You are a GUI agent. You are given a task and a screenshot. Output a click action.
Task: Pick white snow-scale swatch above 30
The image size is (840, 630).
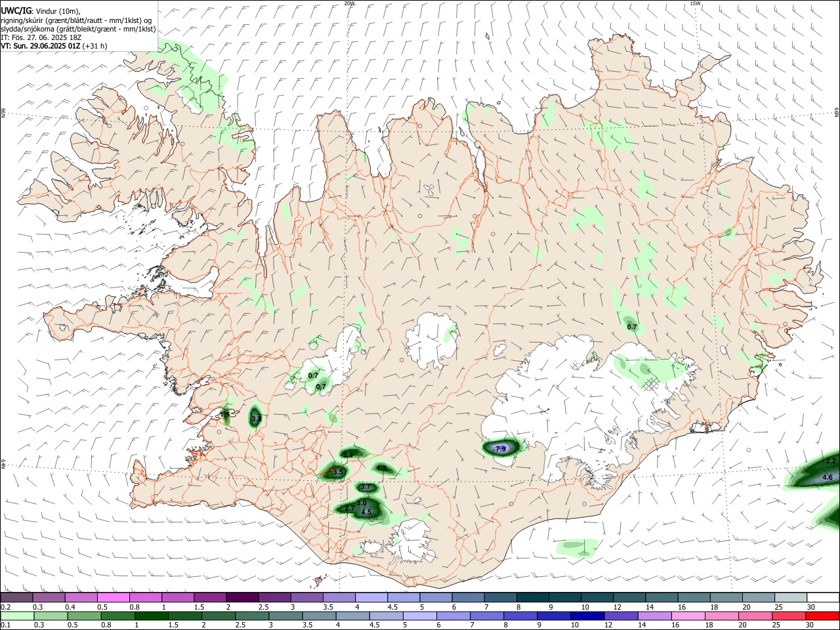coord(823,597)
